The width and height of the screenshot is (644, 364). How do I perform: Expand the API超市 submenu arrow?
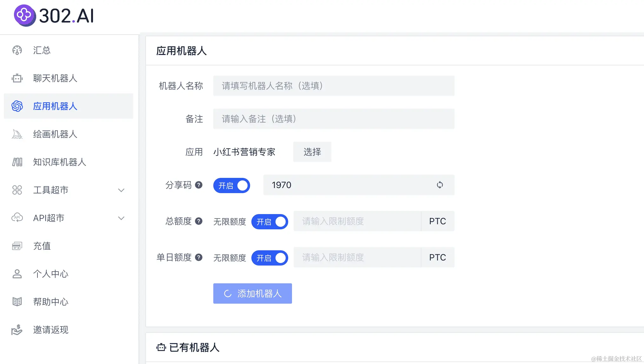[x=121, y=218]
